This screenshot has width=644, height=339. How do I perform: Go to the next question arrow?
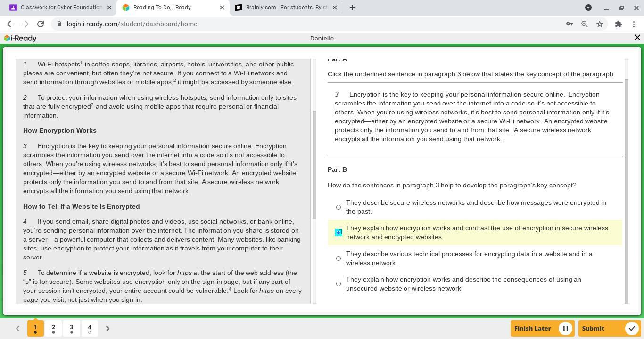click(x=107, y=329)
